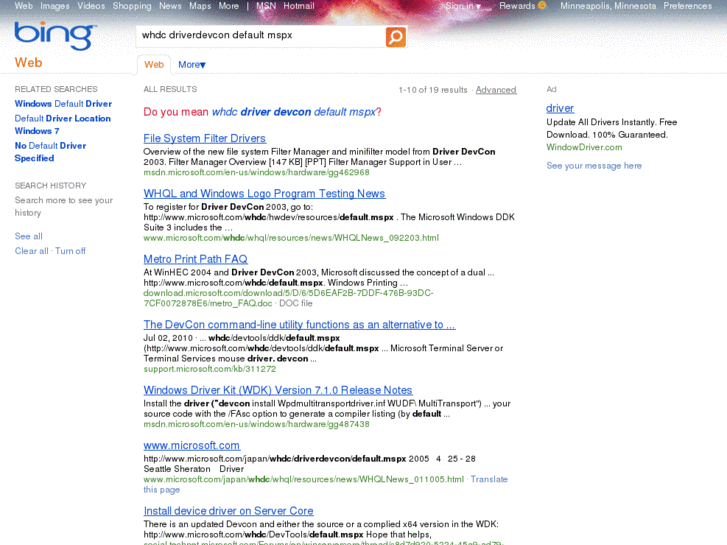Viewport: 727px width, 545px height.
Task: Click the Rewards medal icon
Action: click(542, 6)
